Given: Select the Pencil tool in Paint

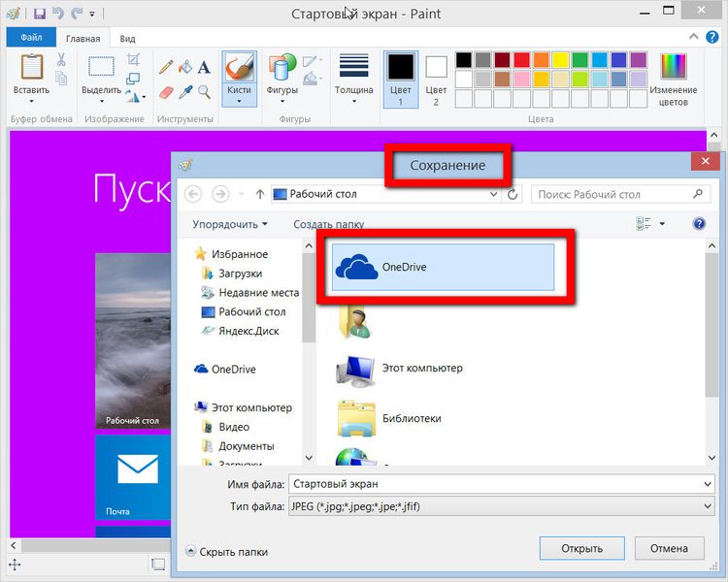Looking at the screenshot, I should [x=166, y=67].
